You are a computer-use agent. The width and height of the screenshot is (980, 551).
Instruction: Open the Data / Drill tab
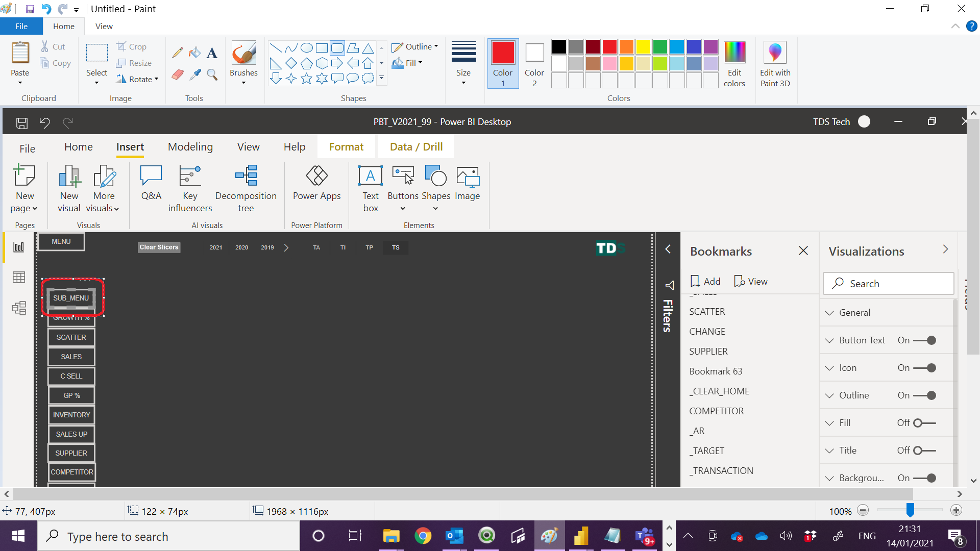pos(416,147)
